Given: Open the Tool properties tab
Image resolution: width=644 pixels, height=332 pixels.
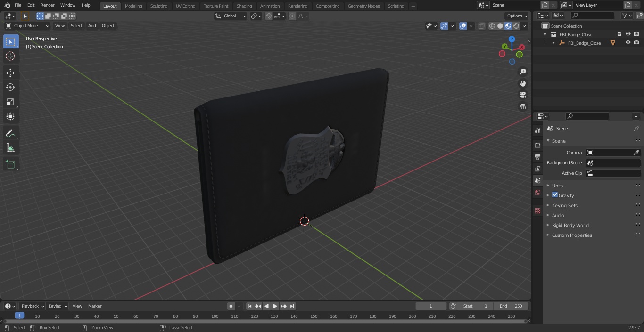Looking at the screenshot, I should pos(537,130).
